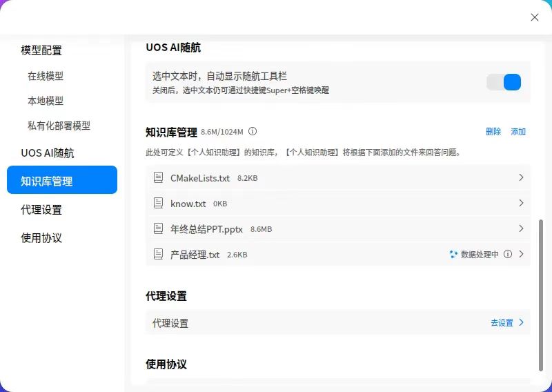Click info icon next to 数据处理中 status

508,254
